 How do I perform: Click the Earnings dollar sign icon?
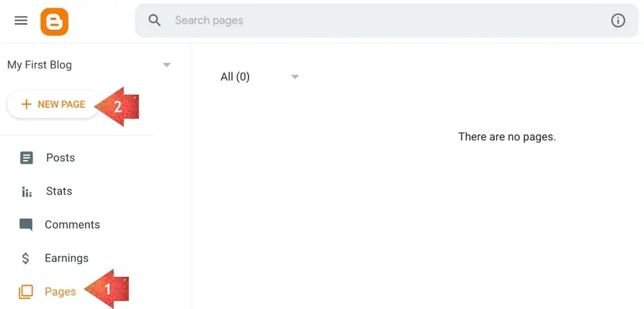25,258
